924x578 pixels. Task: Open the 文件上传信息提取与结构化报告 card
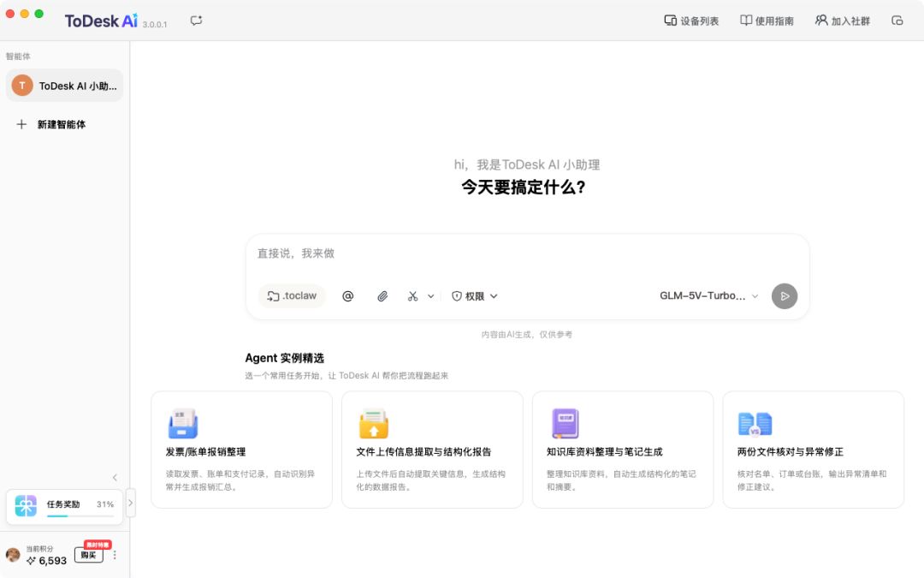[x=432, y=450]
